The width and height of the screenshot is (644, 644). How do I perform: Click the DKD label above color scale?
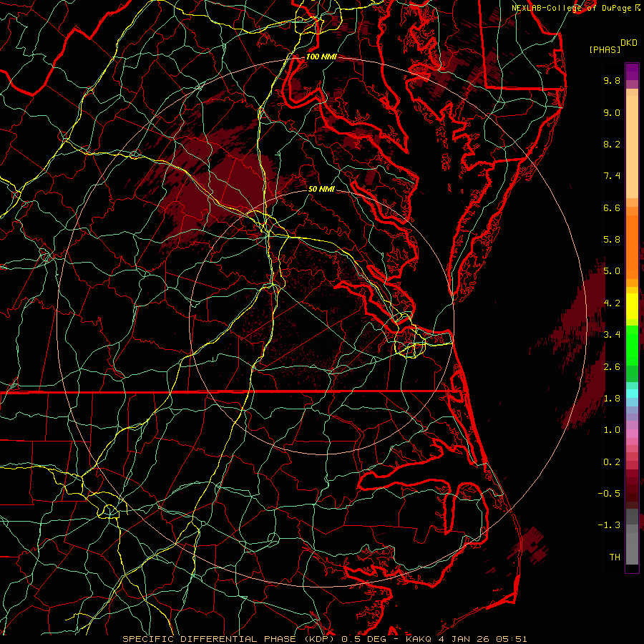click(629, 43)
